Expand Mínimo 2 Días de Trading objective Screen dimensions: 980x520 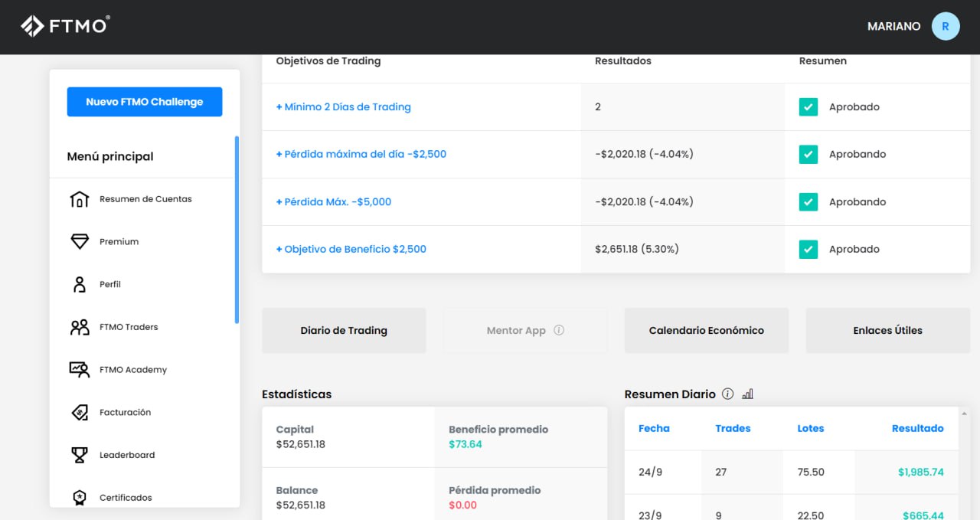tap(343, 107)
